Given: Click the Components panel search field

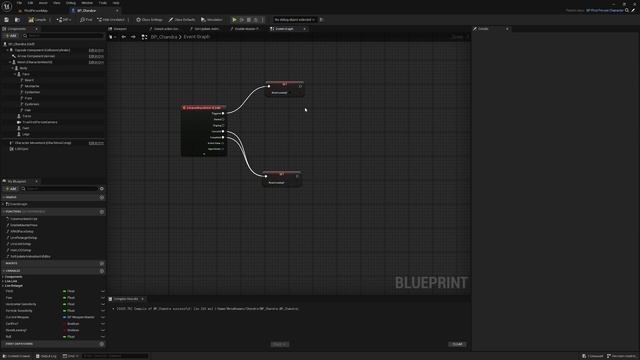Looking at the screenshot, I should coord(62,36).
